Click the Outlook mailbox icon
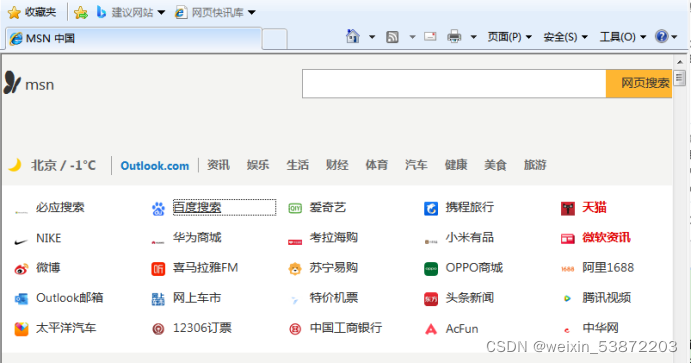This screenshot has height=363, width=692. (21, 299)
